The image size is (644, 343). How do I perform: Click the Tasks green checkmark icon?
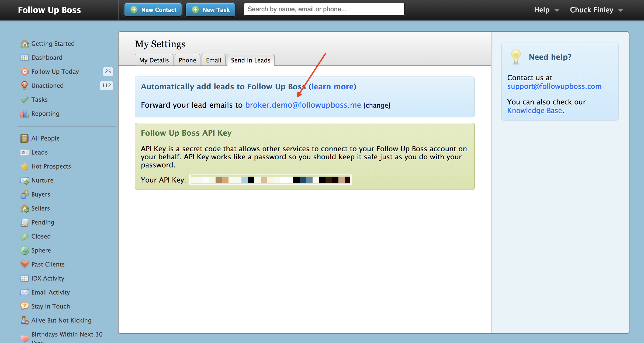[25, 100]
